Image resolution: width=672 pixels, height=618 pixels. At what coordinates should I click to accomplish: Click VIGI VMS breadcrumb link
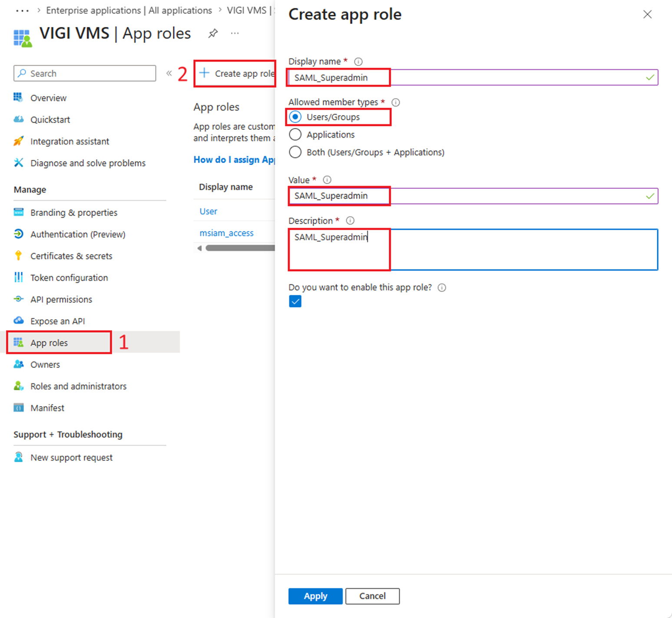(247, 10)
